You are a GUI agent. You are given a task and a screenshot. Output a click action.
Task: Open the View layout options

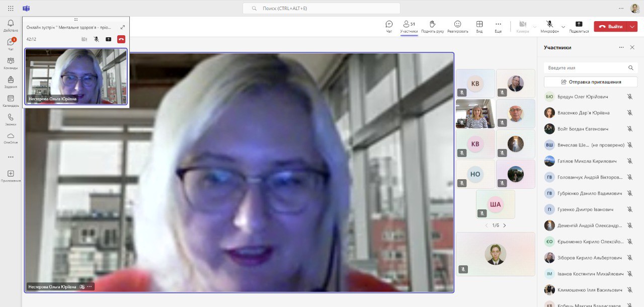coord(479,27)
